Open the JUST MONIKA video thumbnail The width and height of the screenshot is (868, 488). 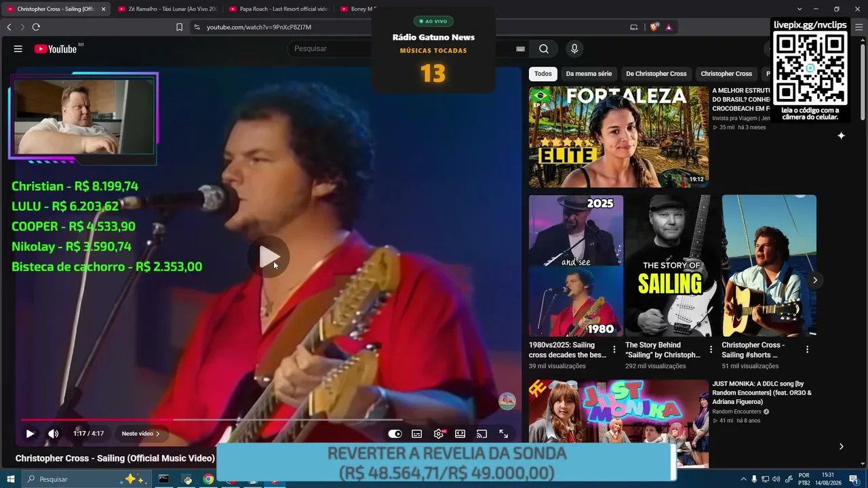pyautogui.click(x=618, y=424)
